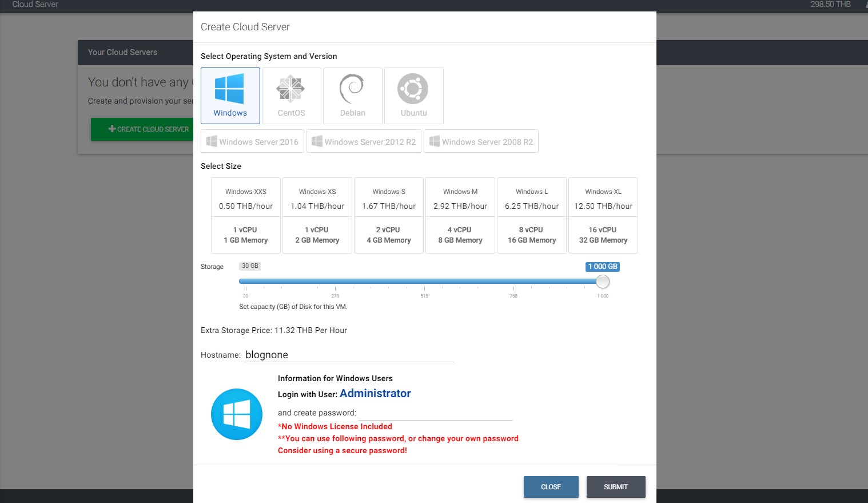The width and height of the screenshot is (868, 503).
Task: Select the Windows-S size plan
Action: [x=389, y=215]
